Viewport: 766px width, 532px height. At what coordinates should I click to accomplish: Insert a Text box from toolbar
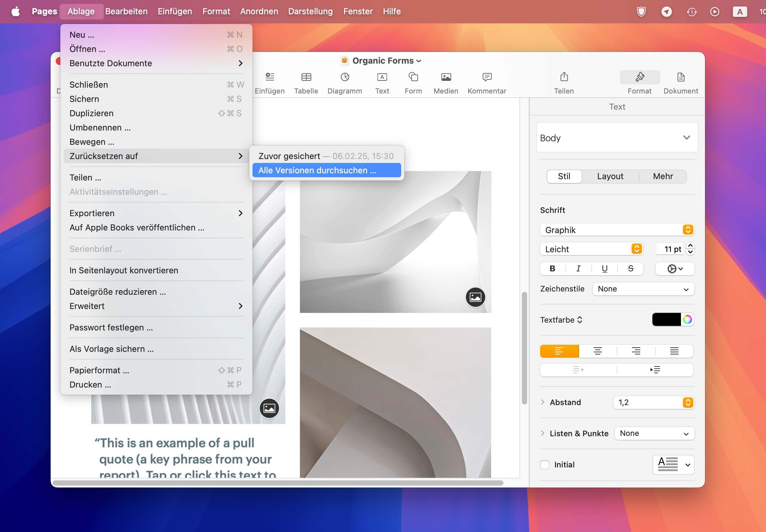tap(382, 77)
